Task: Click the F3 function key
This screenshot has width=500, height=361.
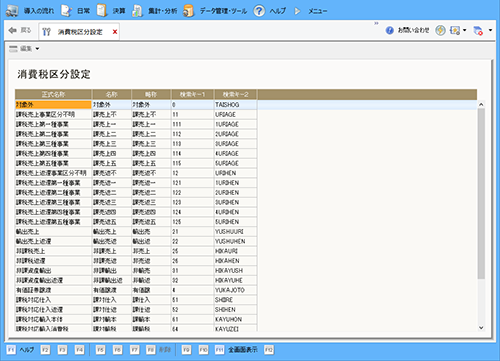Action: [62, 350]
